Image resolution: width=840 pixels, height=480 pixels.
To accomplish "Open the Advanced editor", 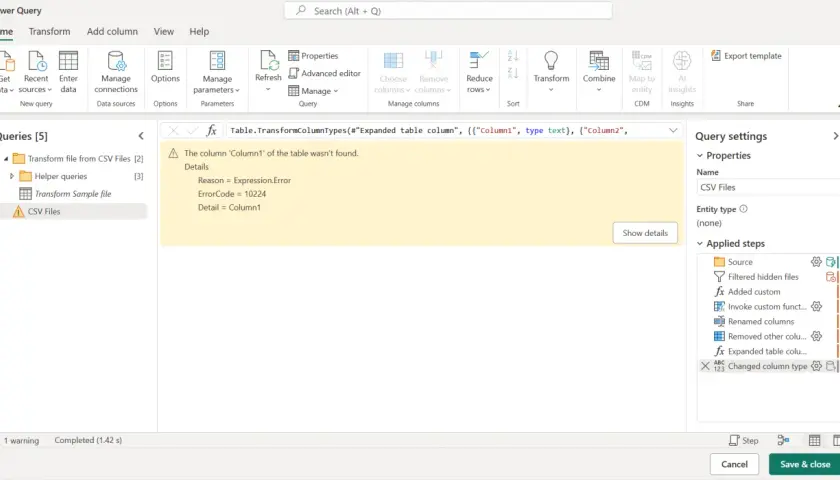I will point(325,73).
